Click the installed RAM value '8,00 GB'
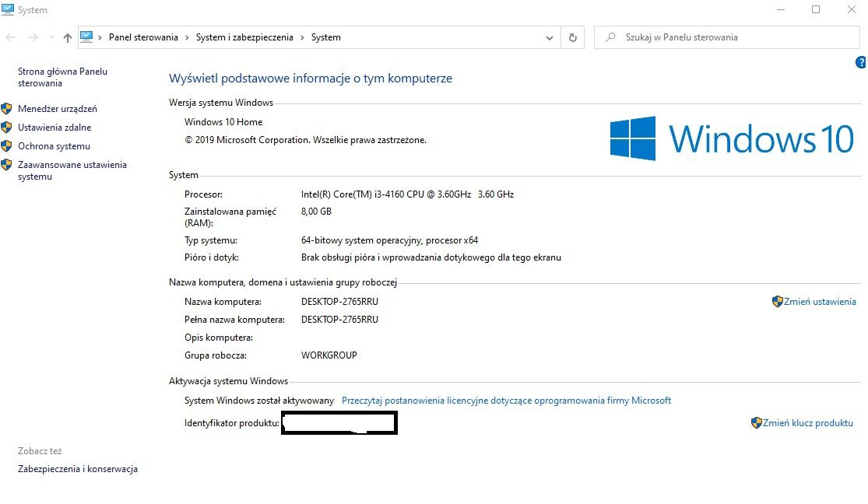This screenshot has width=868, height=504. coord(317,212)
